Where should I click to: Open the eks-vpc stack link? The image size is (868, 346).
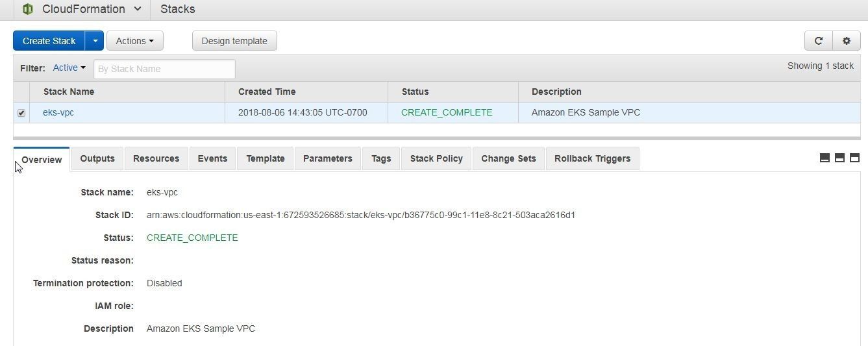pyautogui.click(x=58, y=112)
